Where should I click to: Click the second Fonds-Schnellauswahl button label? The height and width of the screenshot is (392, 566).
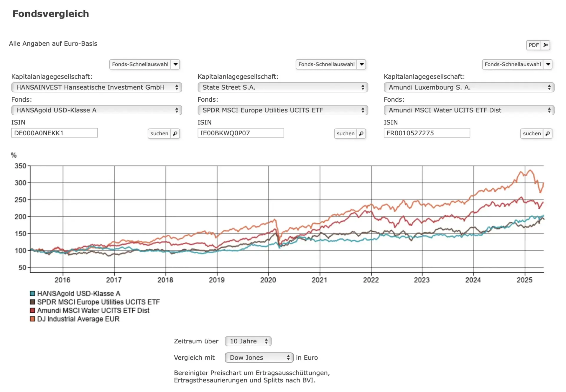point(326,64)
